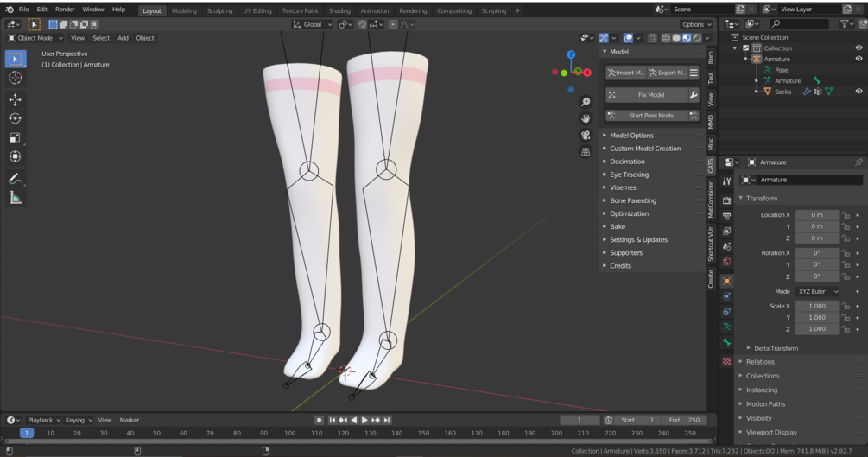Select the Move tool in the toolbar
Screen dimensions: 868x457
click(x=15, y=99)
